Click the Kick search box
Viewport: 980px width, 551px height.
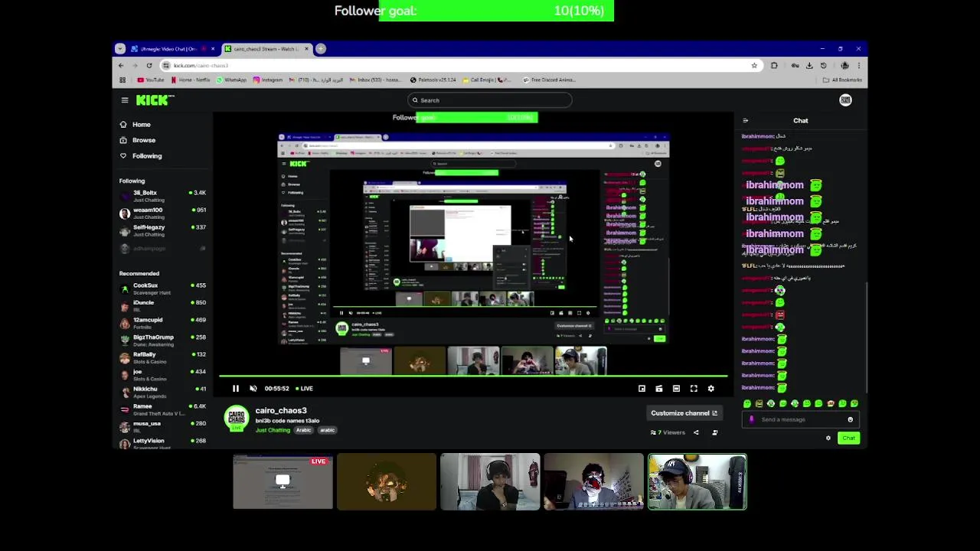point(490,100)
